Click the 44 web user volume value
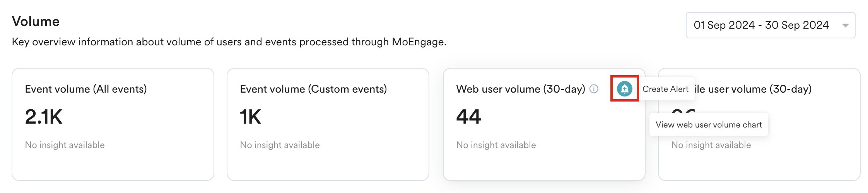Image resolution: width=868 pixels, height=193 pixels. pos(468,117)
